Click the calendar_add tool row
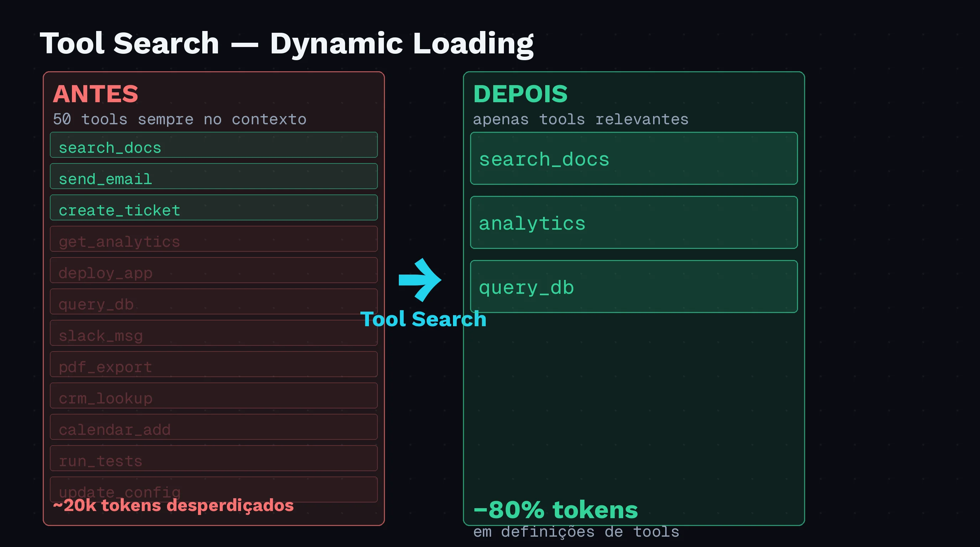Screen dimensions: 980x547 click(214, 427)
